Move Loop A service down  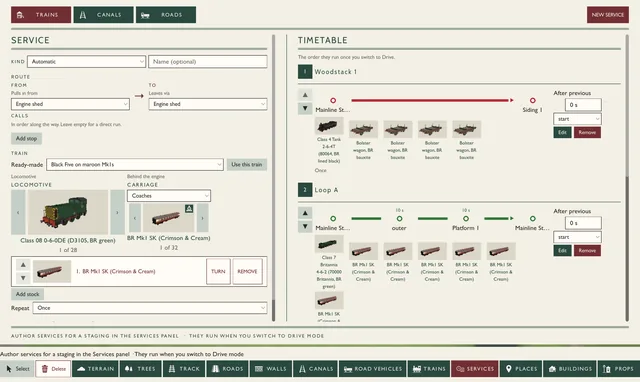pos(305,227)
